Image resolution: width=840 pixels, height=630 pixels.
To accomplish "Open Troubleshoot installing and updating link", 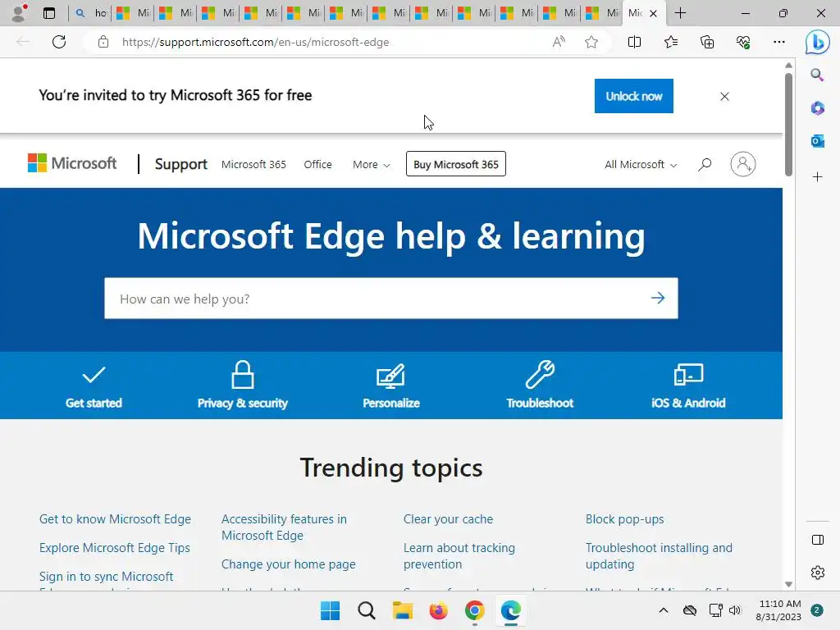I will point(659,556).
